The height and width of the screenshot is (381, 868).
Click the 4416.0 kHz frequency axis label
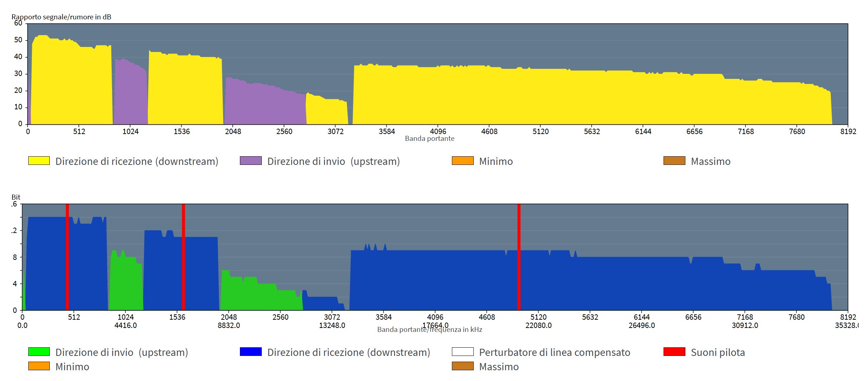[x=125, y=325]
